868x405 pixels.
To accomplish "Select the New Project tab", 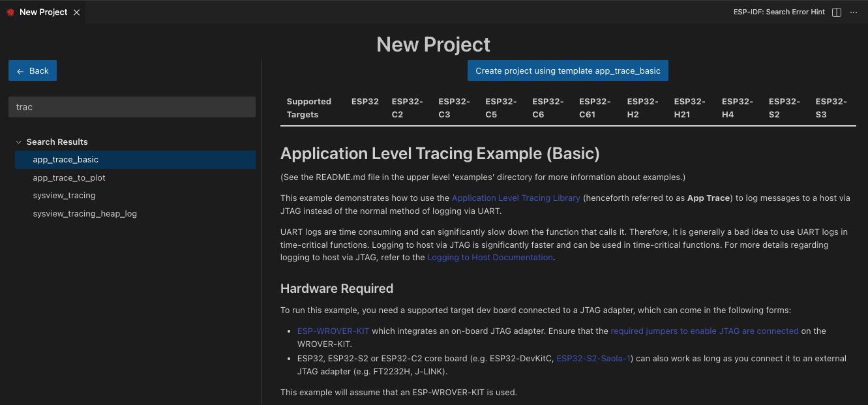I will (x=43, y=12).
